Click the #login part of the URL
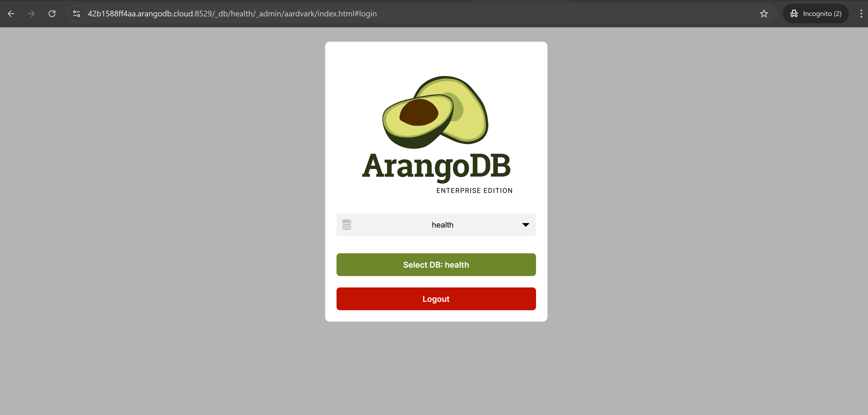This screenshot has height=415, width=868. [x=365, y=14]
